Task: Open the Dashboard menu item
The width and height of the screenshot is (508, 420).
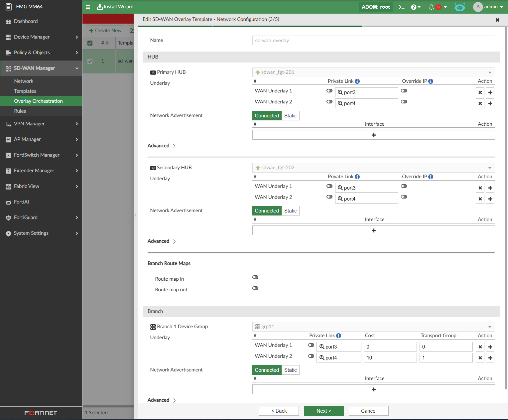Action: 41,21
